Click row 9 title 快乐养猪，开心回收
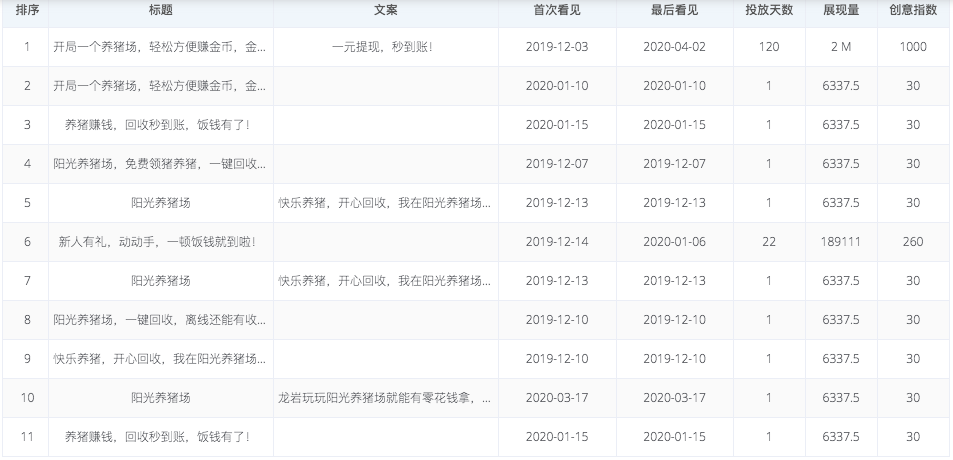This screenshot has width=953, height=460. [160, 358]
